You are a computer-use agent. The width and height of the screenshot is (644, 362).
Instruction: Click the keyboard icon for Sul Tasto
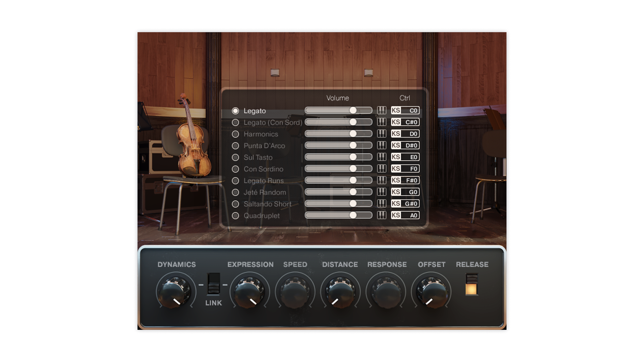381,157
